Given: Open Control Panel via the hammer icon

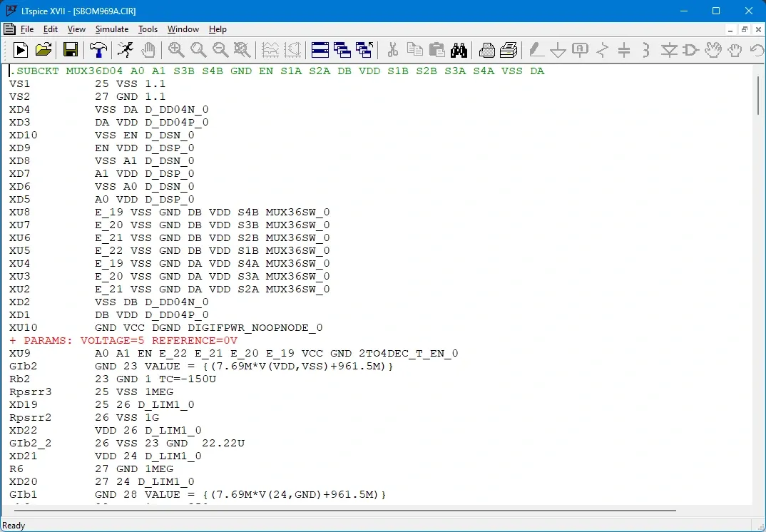Looking at the screenshot, I should pyautogui.click(x=98, y=50).
